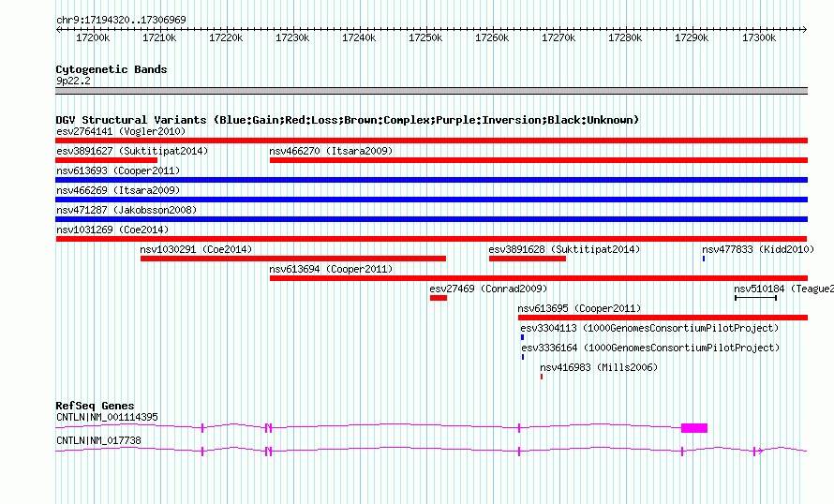
Task: Click the 17250k ruler tick label
Action: (425, 37)
